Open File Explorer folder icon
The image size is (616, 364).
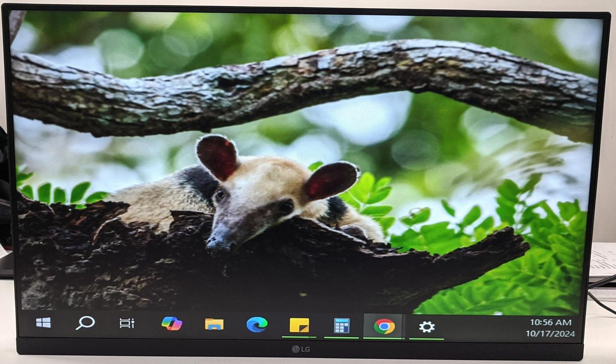pos(214,325)
